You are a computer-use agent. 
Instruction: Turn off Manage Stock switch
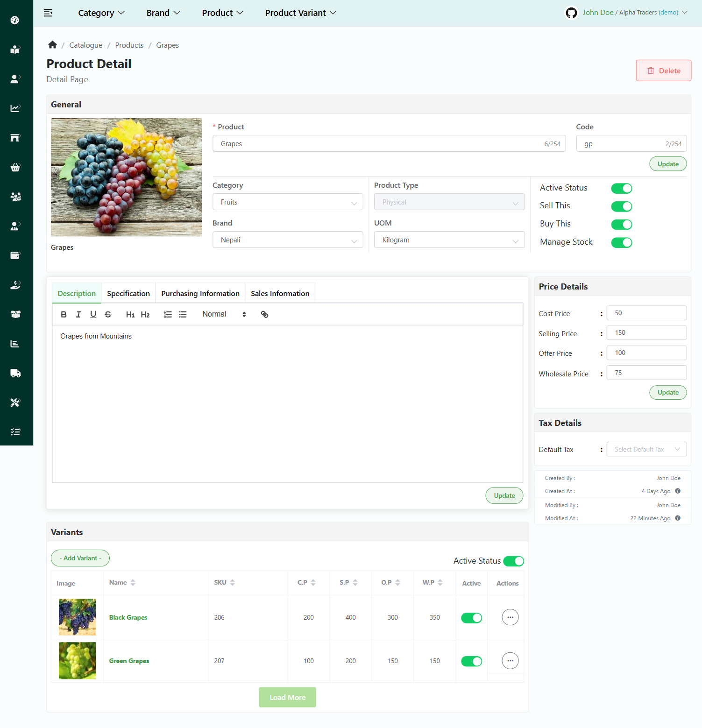[x=621, y=242]
